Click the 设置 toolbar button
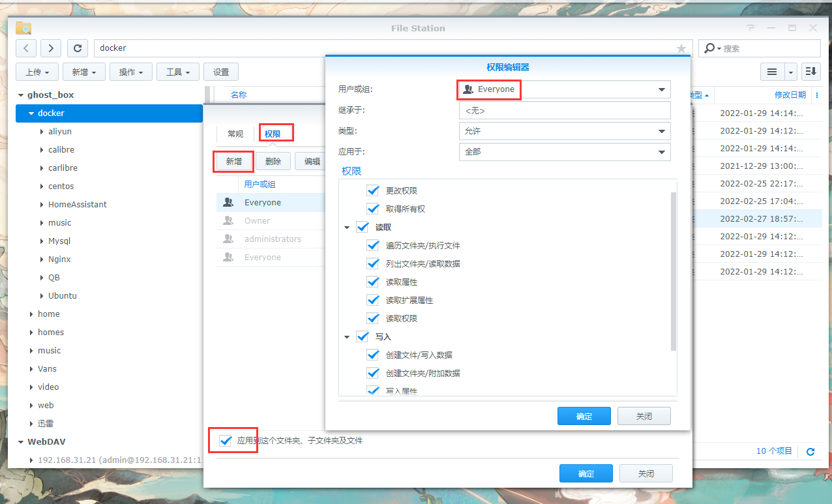Screen dimensions: 832x504 pos(221,72)
